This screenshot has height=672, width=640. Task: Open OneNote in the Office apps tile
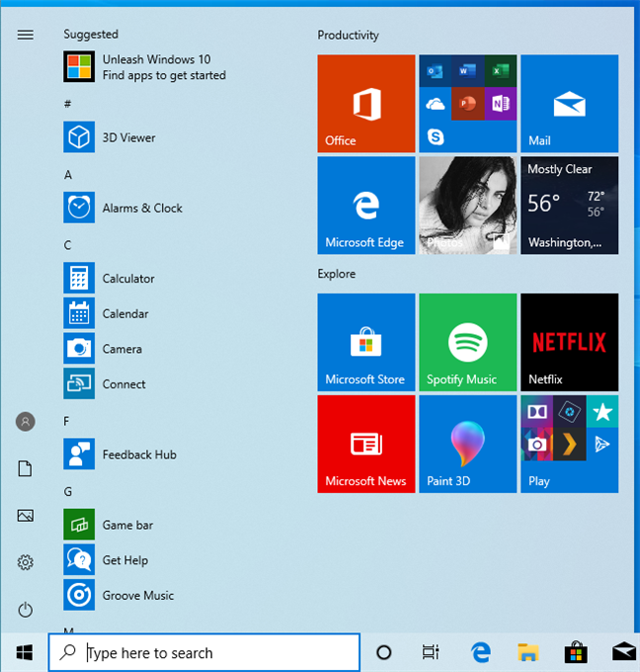[501, 104]
